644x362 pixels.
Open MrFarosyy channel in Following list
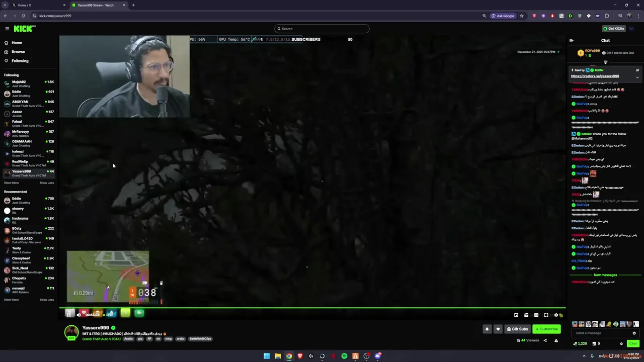29,133
